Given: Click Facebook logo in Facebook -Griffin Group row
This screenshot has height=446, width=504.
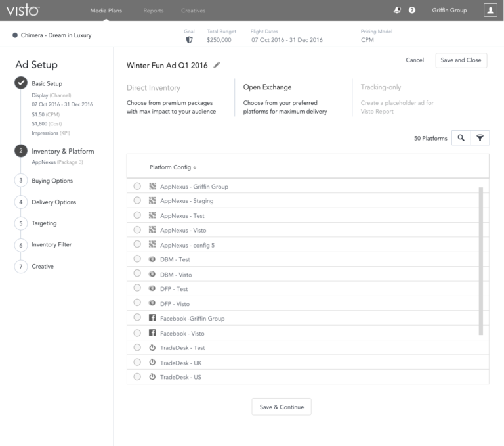Looking at the screenshot, I should click(x=152, y=318).
